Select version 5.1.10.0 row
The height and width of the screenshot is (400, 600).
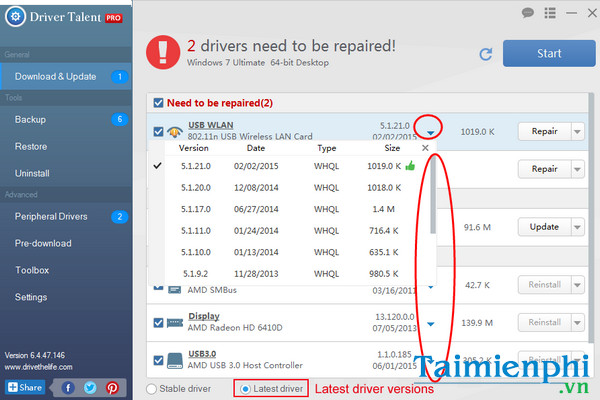[293, 252]
